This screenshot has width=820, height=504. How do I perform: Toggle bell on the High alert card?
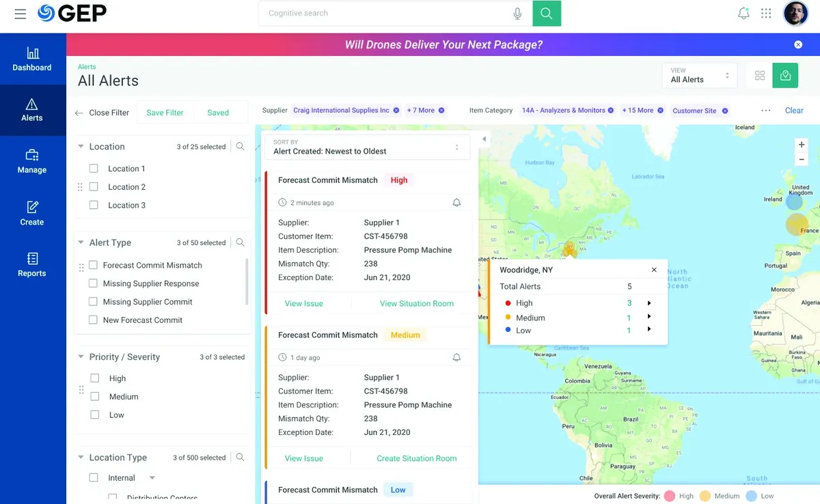pos(456,203)
